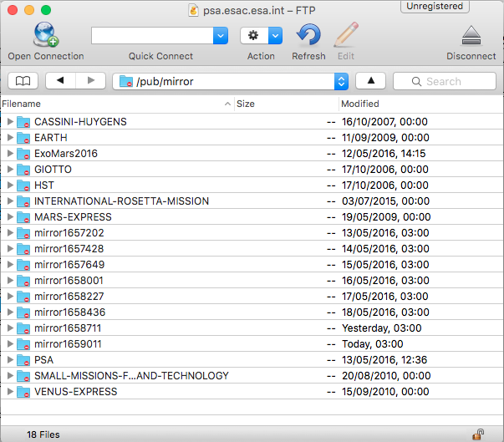Viewport: 504px width, 442px height.
Task: Click the PSA folder icon
Action: coord(23,360)
